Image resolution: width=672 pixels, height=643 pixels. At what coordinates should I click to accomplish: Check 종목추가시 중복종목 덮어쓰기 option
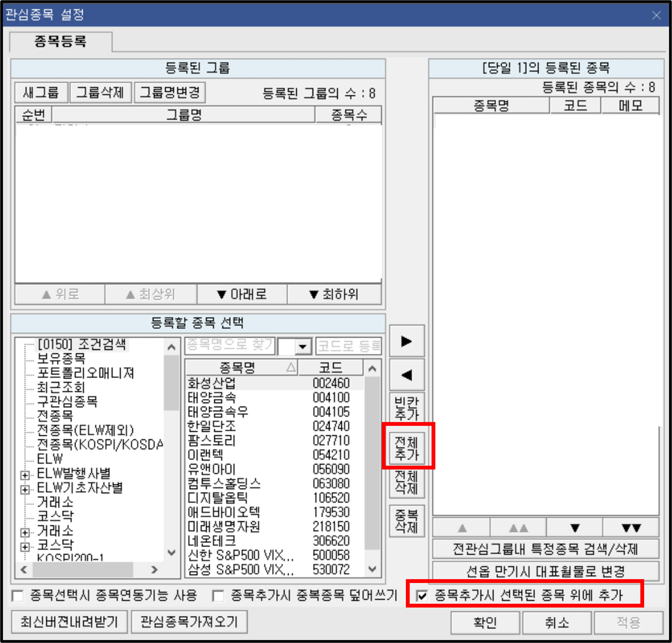218,596
